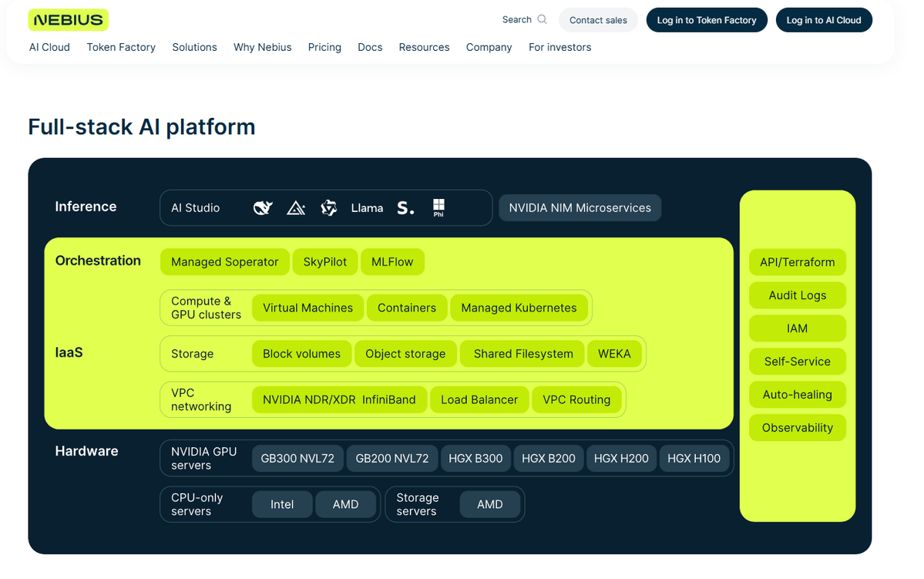Click the Storage label in IaaS section
This screenshot has height=579, width=924.
pyautogui.click(x=192, y=354)
